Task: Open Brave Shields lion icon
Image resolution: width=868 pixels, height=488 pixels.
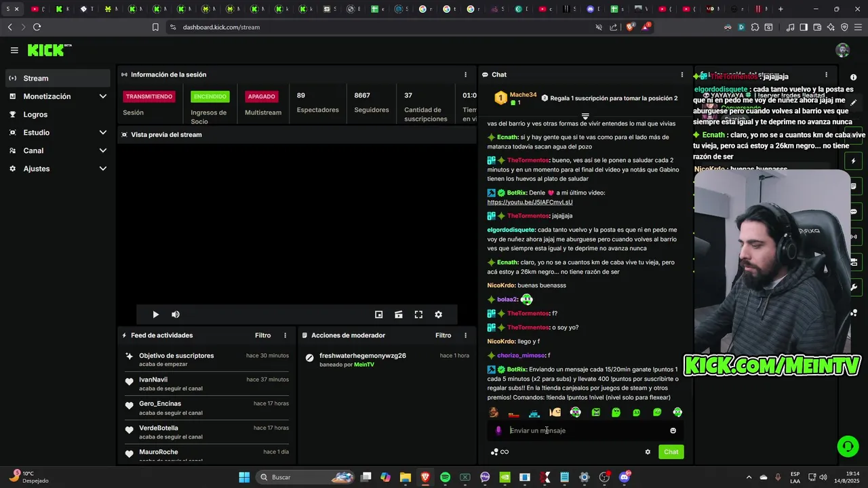Action: click(630, 27)
